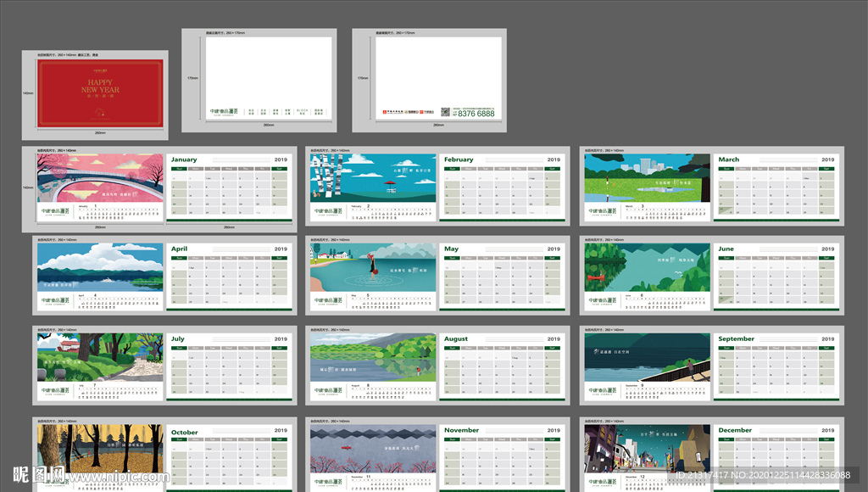Click the 2019 year on the August page

(x=554, y=339)
